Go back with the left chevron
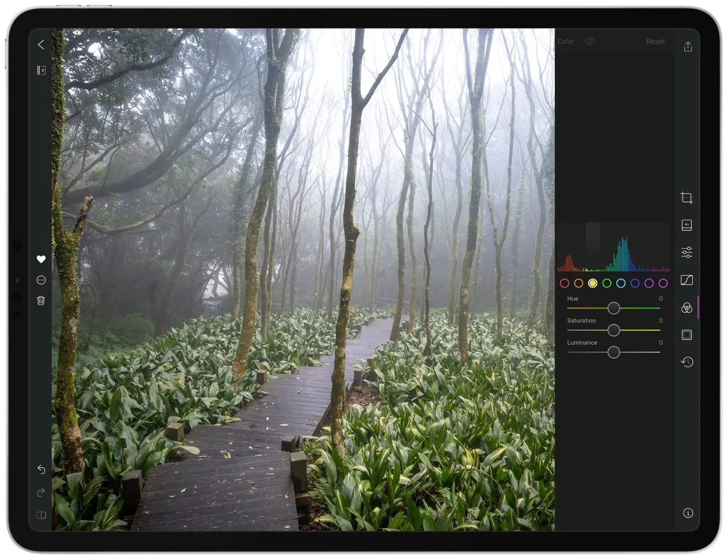This screenshot has width=728, height=560. point(41,44)
